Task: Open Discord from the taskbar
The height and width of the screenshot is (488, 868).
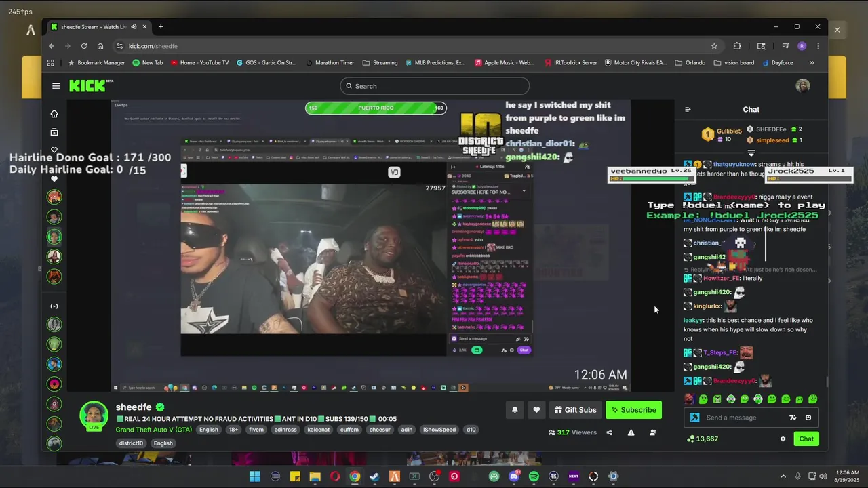Action: tap(514, 476)
